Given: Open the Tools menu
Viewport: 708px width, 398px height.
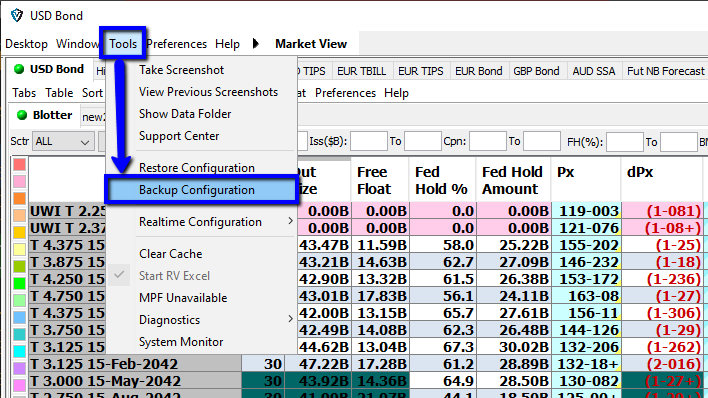Looking at the screenshot, I should pyautogui.click(x=123, y=44).
